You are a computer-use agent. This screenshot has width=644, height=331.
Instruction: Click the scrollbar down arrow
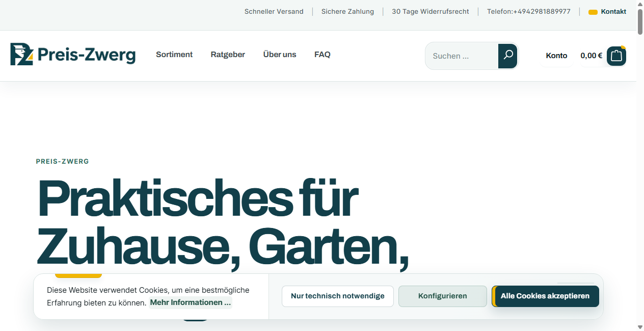pyautogui.click(x=640, y=326)
